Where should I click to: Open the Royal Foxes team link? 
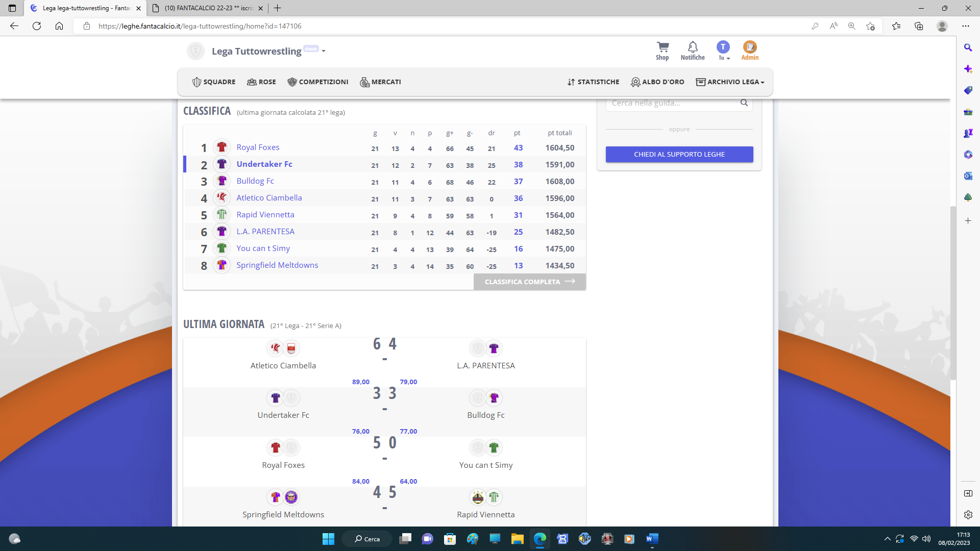click(x=258, y=147)
